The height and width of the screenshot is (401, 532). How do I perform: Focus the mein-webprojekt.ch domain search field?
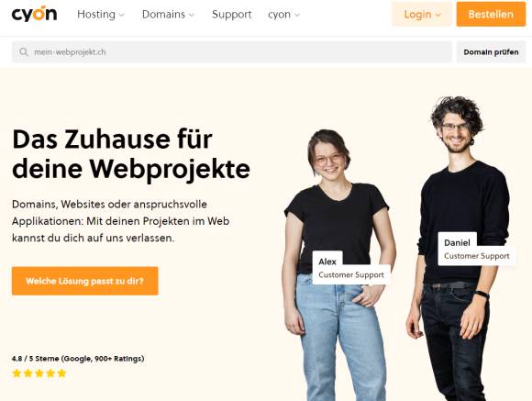coord(232,52)
